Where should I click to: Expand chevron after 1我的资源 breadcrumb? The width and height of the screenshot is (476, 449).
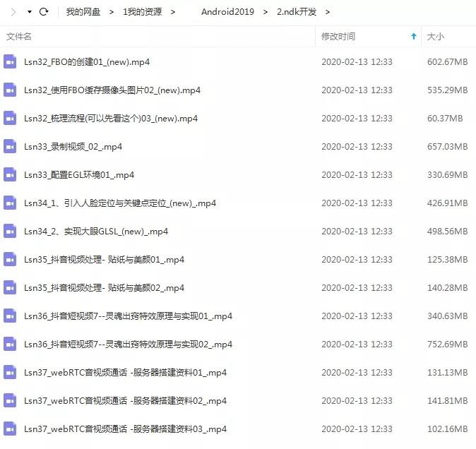[x=173, y=12]
